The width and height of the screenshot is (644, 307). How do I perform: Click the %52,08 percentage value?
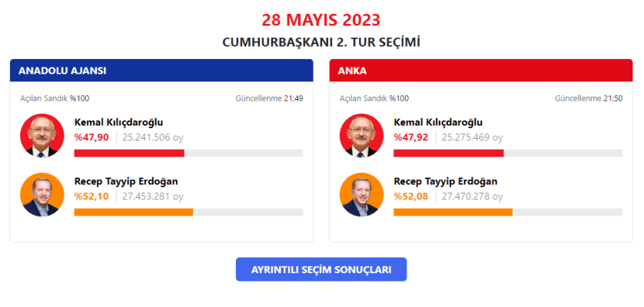pos(411,196)
